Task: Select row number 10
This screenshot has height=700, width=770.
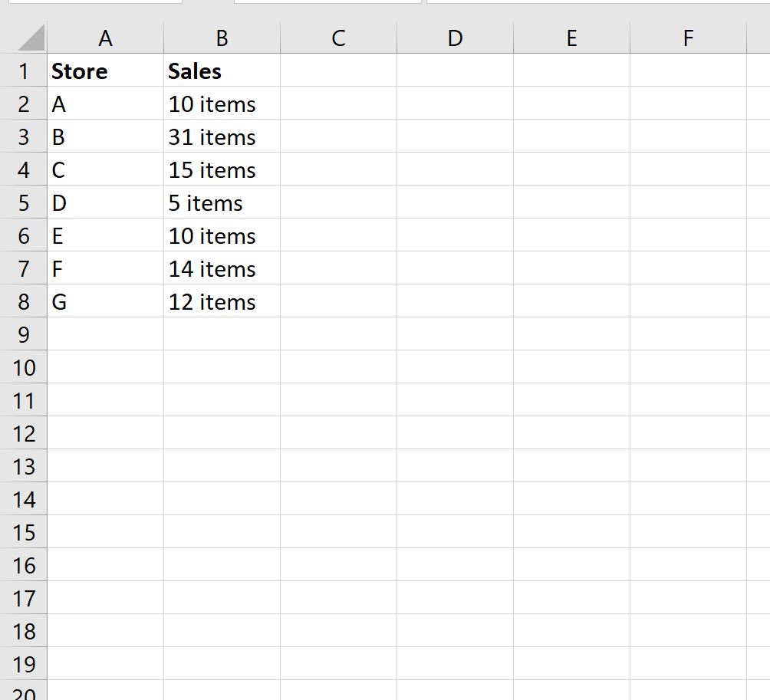Action: 25,367
